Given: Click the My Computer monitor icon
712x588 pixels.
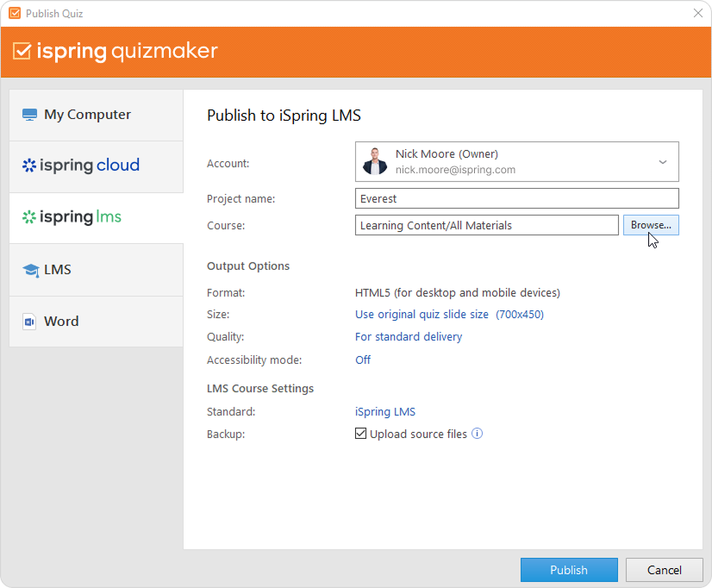Looking at the screenshot, I should pos(30,115).
